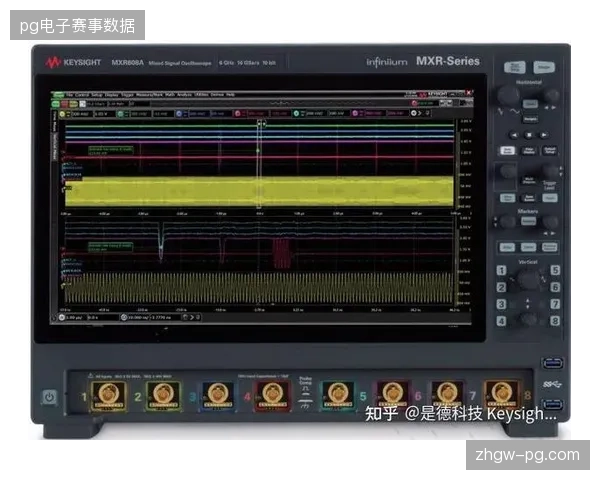The height and width of the screenshot is (480, 600).
Task: Push front-panel channel 3 button
Action: 501,304
